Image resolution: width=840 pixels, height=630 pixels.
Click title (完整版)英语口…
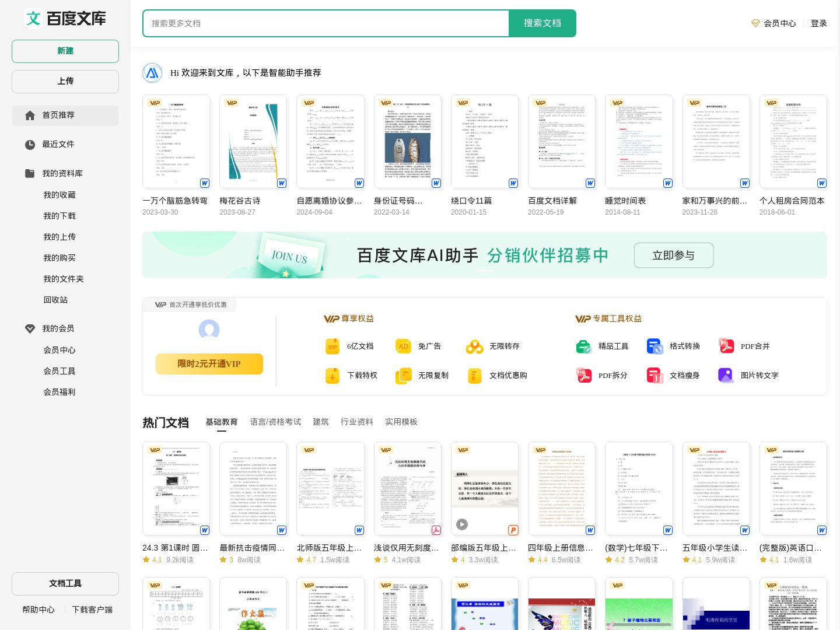click(x=791, y=548)
